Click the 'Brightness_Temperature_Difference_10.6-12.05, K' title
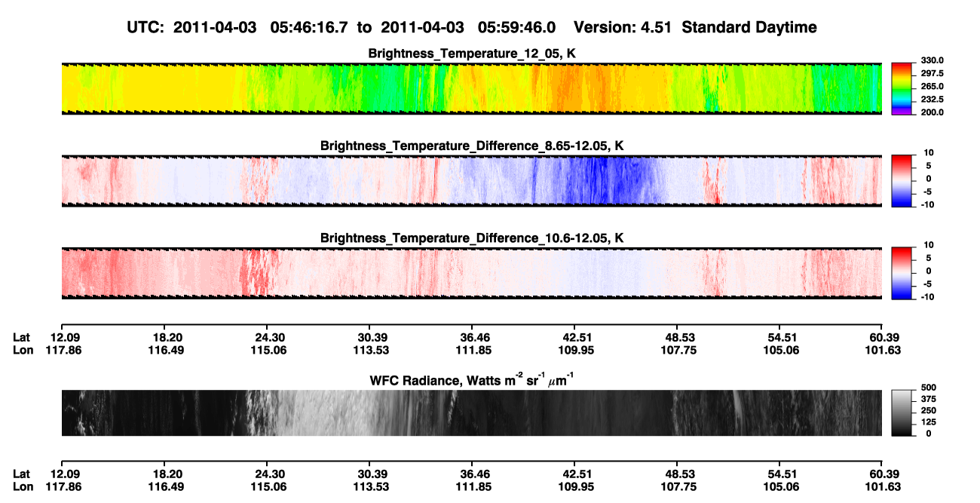Screen dimensions: 980x503 (x=472, y=238)
